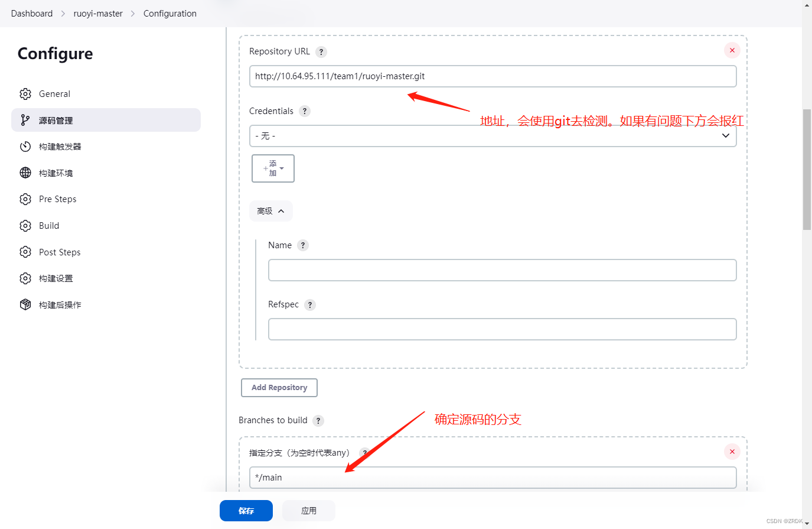The width and height of the screenshot is (812, 529).
Task: Click the Branches to build label
Action: point(273,420)
